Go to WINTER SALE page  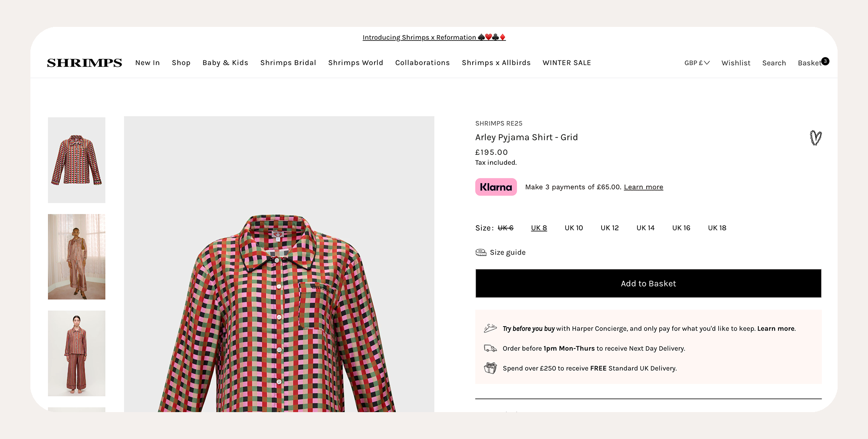(567, 63)
